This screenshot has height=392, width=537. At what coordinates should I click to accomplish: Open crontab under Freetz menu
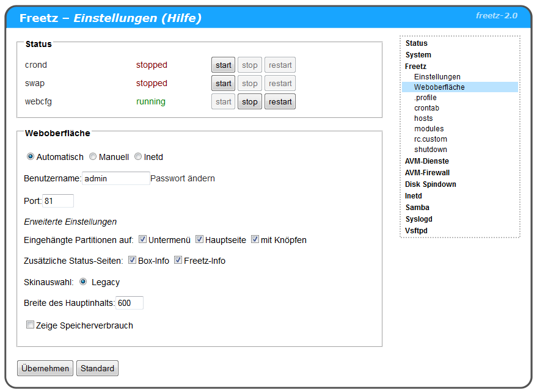click(x=426, y=108)
